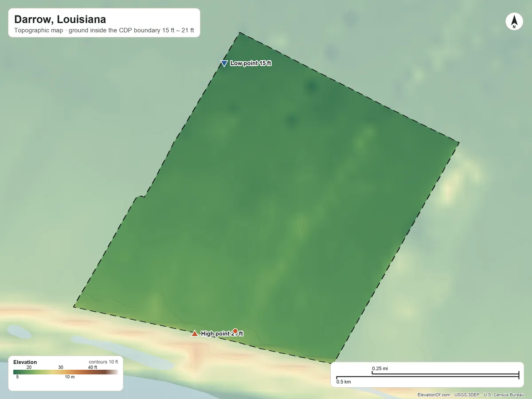Click the red high point triangle marker
The image size is (532, 399).
[194, 333]
